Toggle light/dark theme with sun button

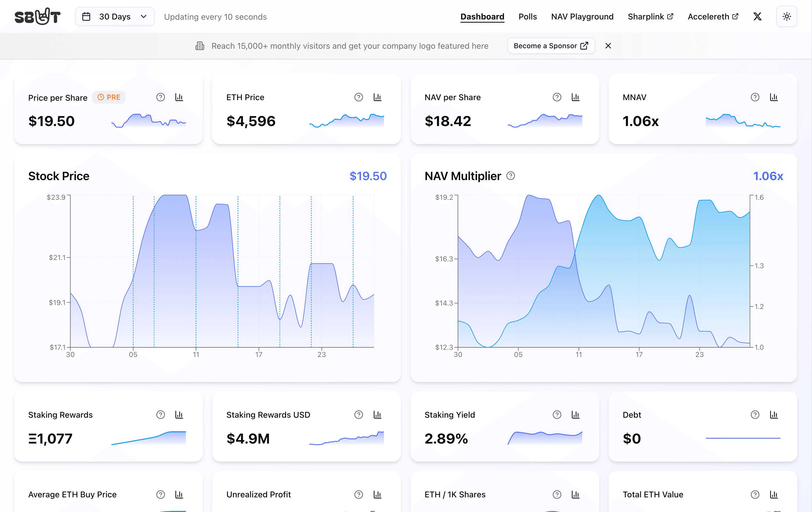point(786,17)
